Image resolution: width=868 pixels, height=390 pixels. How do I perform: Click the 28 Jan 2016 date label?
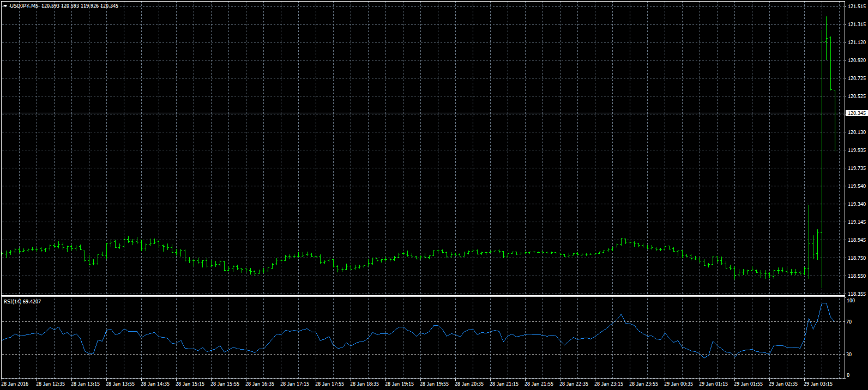point(15,384)
